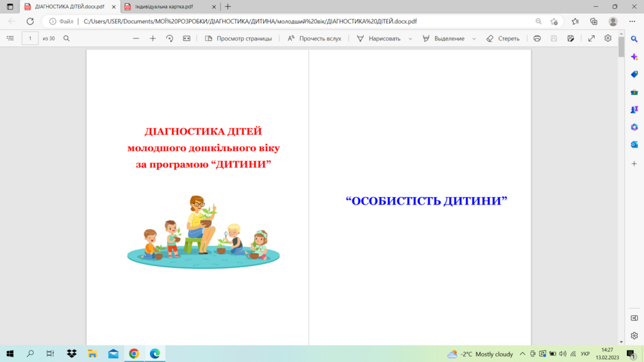Open PDF toolbar settings gear

click(608, 38)
